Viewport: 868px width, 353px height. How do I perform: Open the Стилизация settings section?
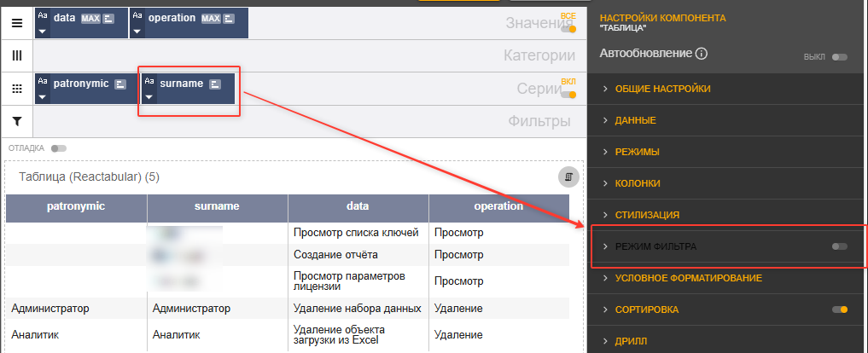(x=648, y=215)
